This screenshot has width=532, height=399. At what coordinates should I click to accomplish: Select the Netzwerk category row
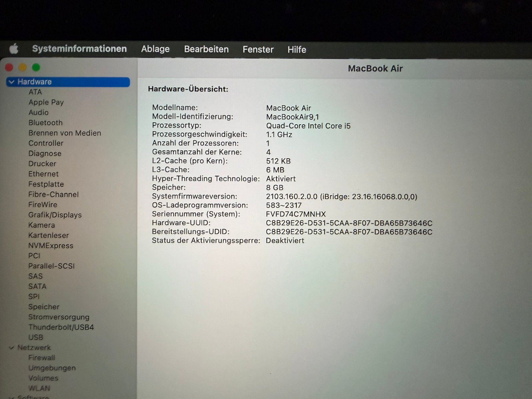[34, 348]
